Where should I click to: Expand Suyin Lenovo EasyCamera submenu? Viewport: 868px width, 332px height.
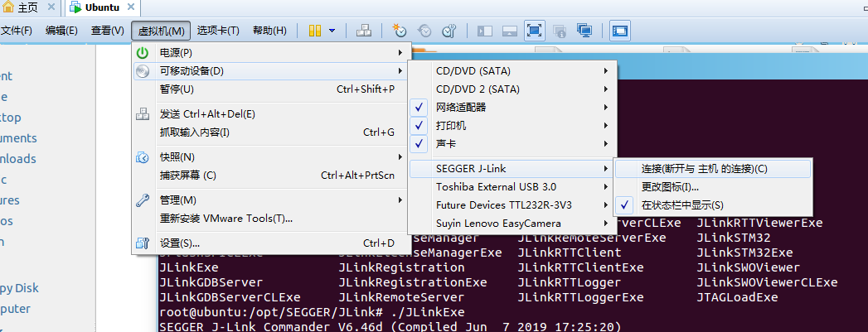point(512,224)
